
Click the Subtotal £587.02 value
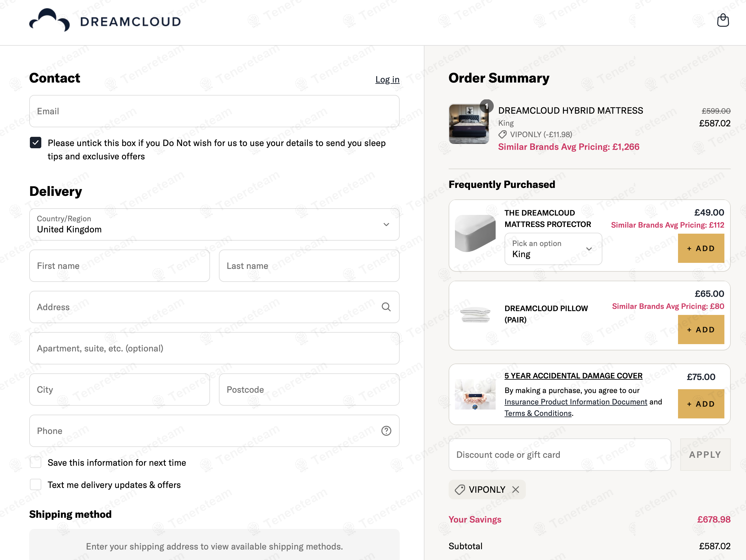pos(715,546)
